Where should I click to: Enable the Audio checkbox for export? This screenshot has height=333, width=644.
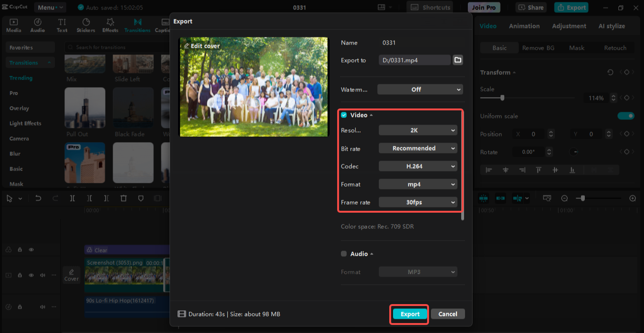pyautogui.click(x=343, y=253)
